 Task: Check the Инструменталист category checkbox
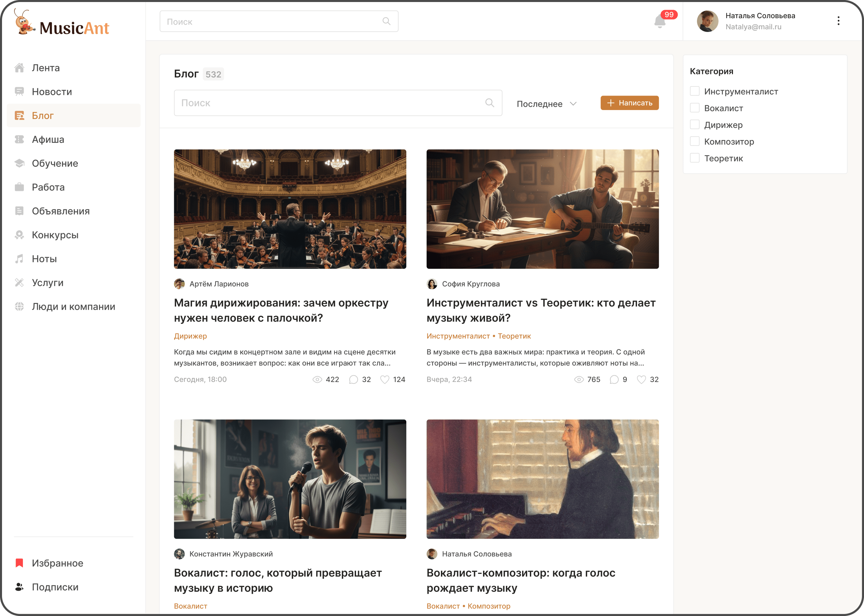pyautogui.click(x=694, y=91)
